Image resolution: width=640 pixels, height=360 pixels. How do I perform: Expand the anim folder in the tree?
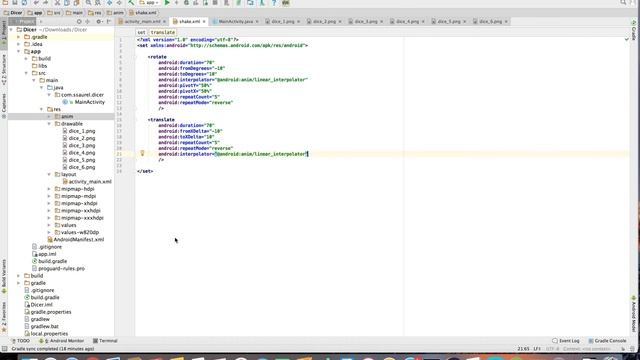[50, 117]
